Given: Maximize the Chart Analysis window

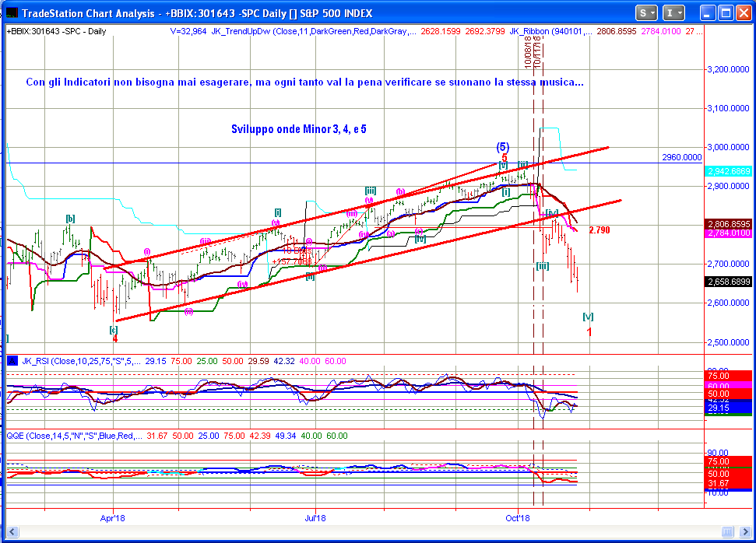Looking at the screenshot, I should point(726,13).
